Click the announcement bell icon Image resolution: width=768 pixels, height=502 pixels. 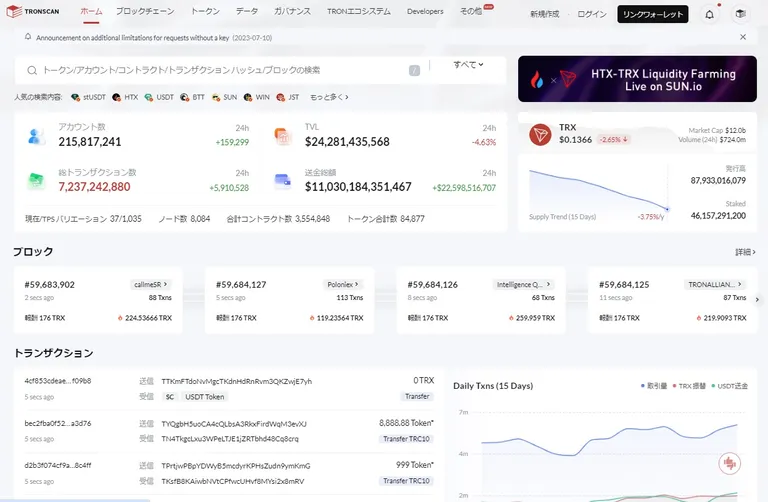(x=28, y=37)
